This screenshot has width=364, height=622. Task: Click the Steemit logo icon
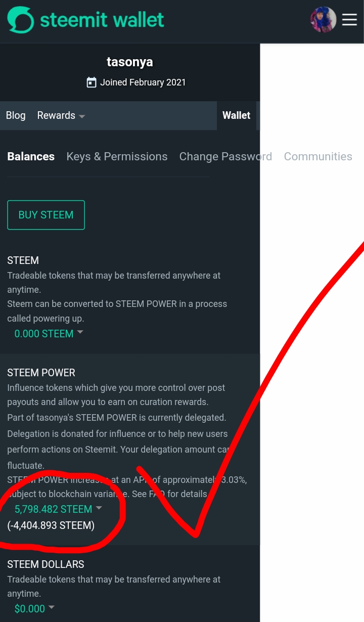(x=21, y=20)
